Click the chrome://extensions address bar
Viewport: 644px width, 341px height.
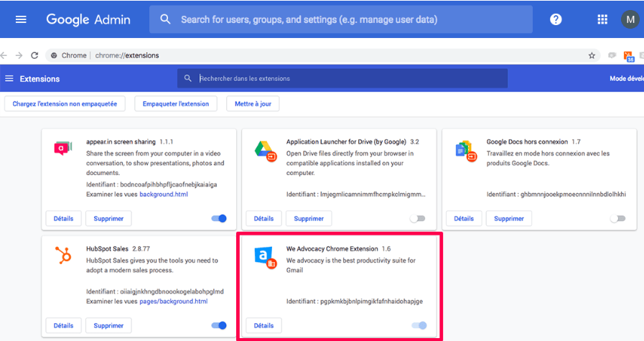[x=322, y=55]
